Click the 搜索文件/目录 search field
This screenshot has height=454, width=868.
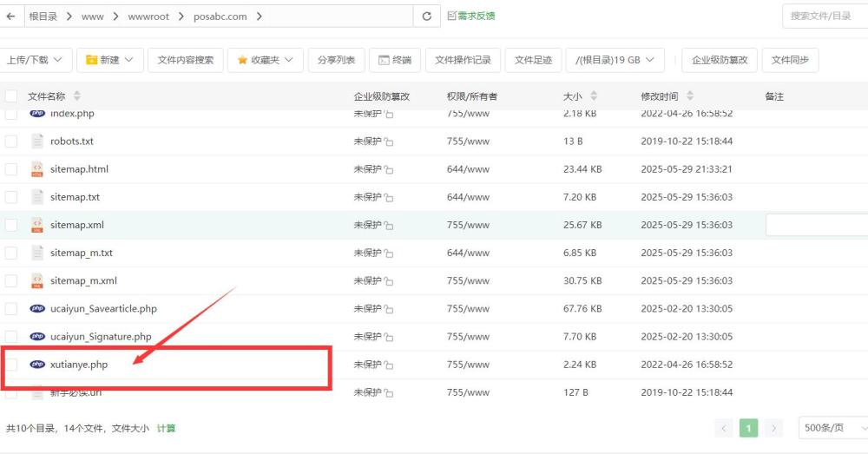tap(825, 16)
